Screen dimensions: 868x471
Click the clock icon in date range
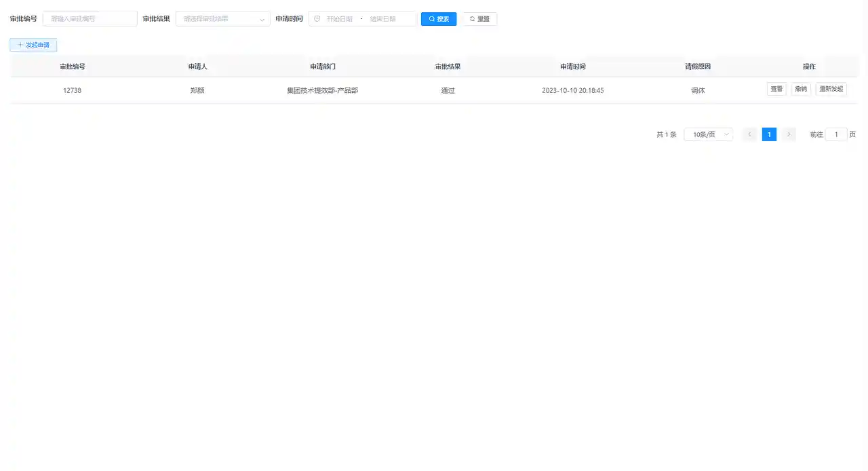(x=317, y=19)
